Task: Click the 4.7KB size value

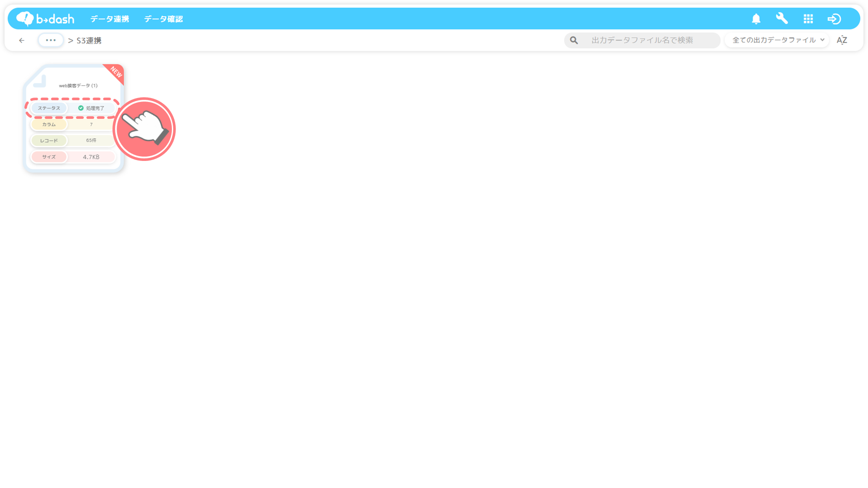Action: (91, 157)
